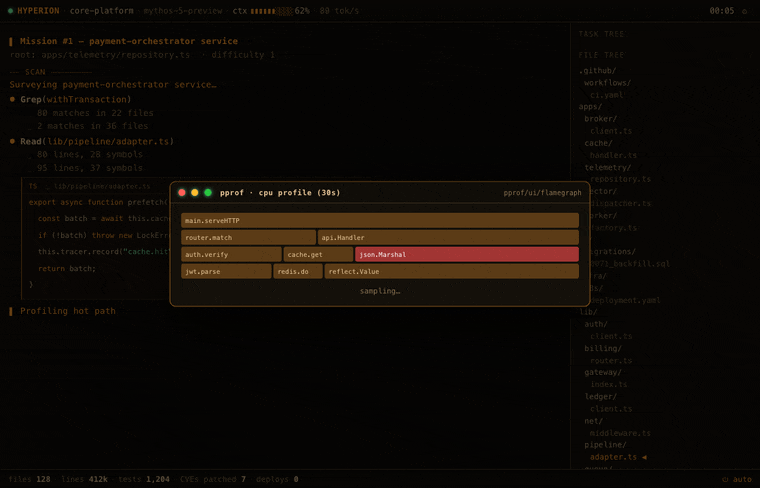
Task: Click the bullet icon beside Read(lib/pipeline/adapter.ts)
Action: point(13,142)
